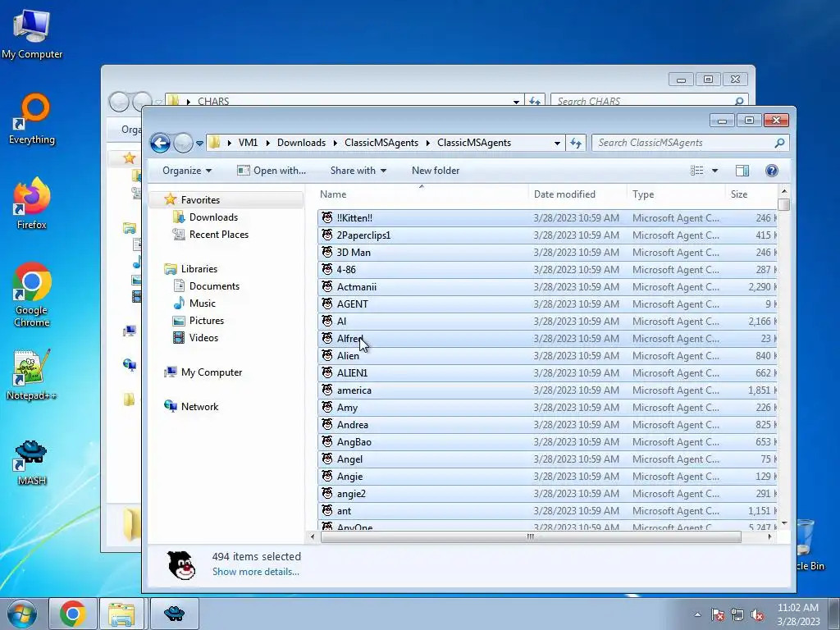Viewport: 840px width, 630px height.
Task: Sort by the Size column header
Action: click(751, 194)
